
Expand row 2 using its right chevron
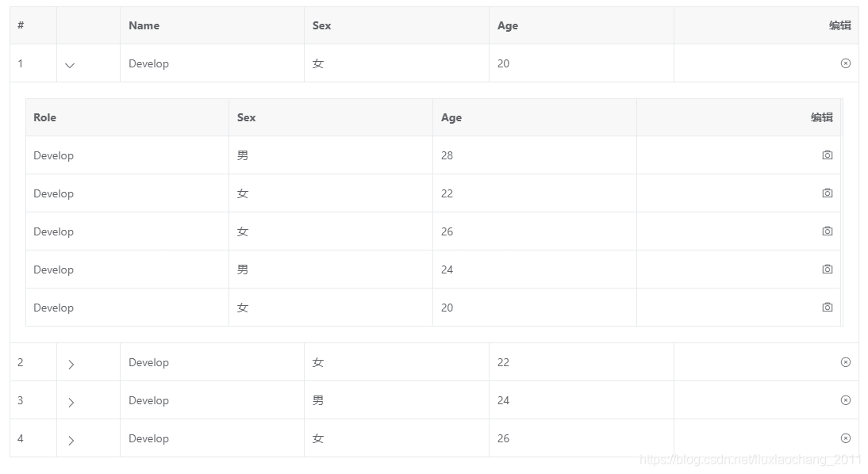pos(71,364)
